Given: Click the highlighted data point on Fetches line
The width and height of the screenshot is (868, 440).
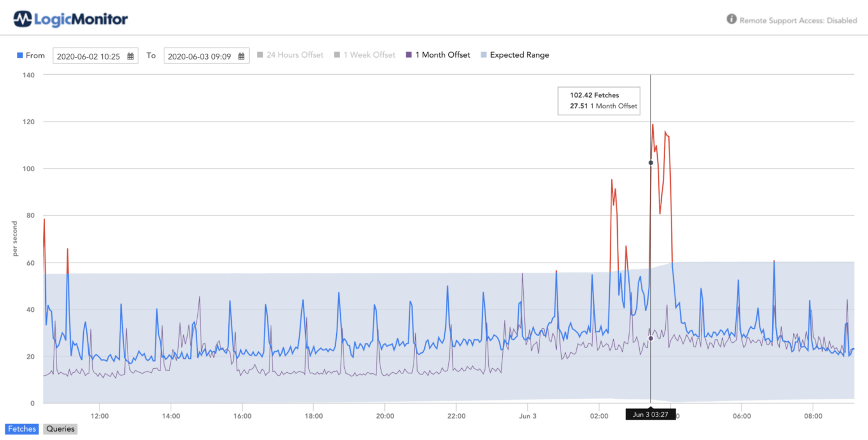Looking at the screenshot, I should (650, 162).
